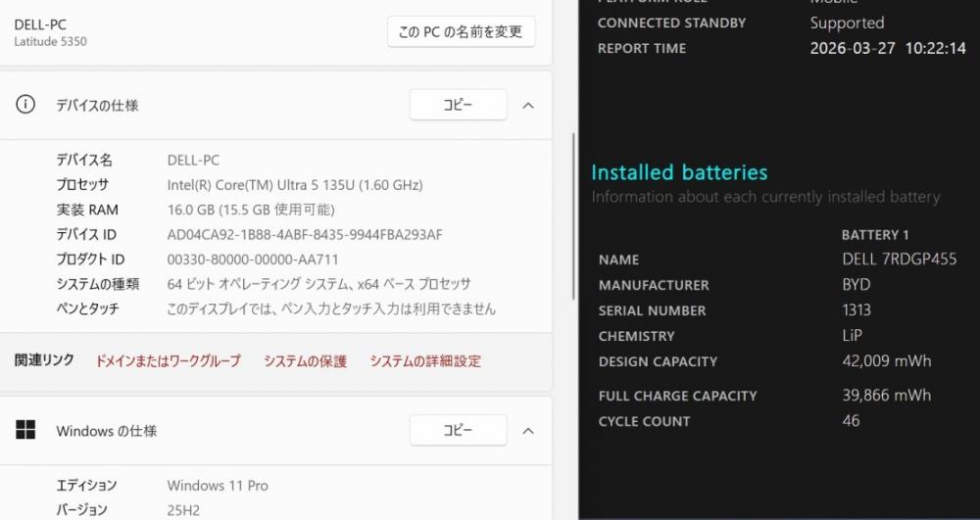Click the settings pane vertical scrollbar

pos(573,215)
